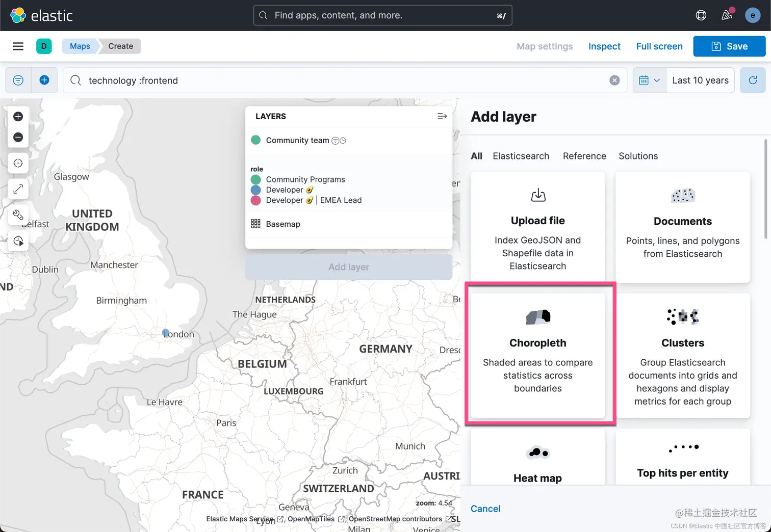
Task: Zoom in on the map
Action: click(x=18, y=117)
